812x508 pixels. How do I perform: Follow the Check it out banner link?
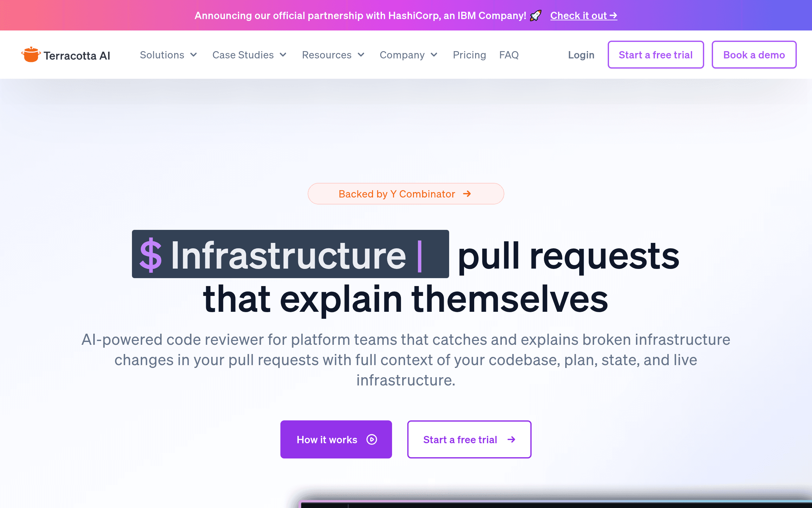(x=584, y=16)
